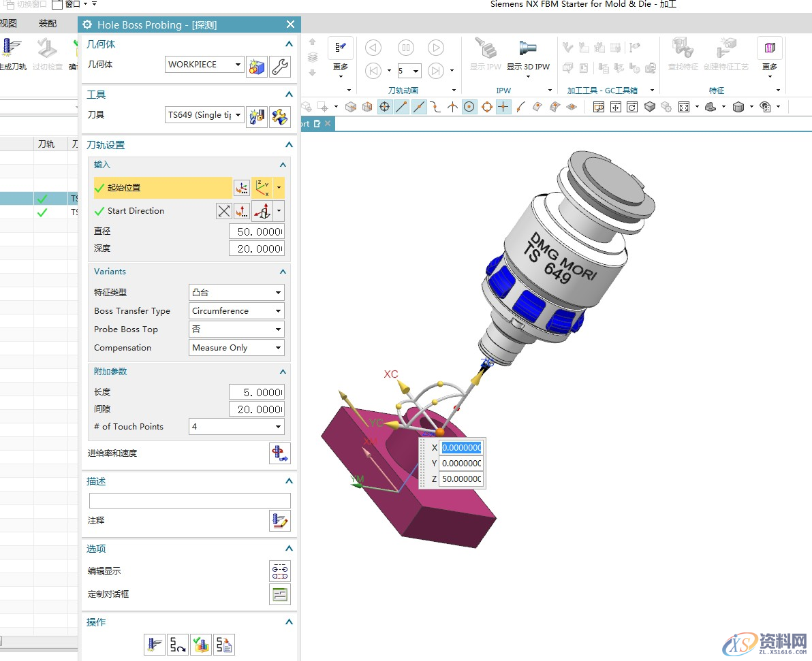This screenshot has width=812, height=661.
Task: Click the wrench edit icon beside WORKPIECE
Action: 280,67
